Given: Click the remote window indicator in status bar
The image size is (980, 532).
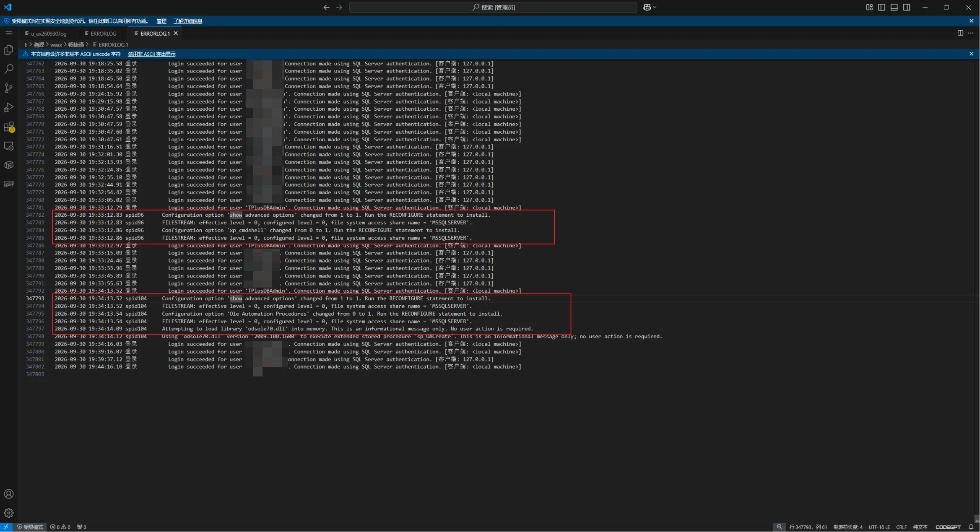Looking at the screenshot, I should pos(6,527).
